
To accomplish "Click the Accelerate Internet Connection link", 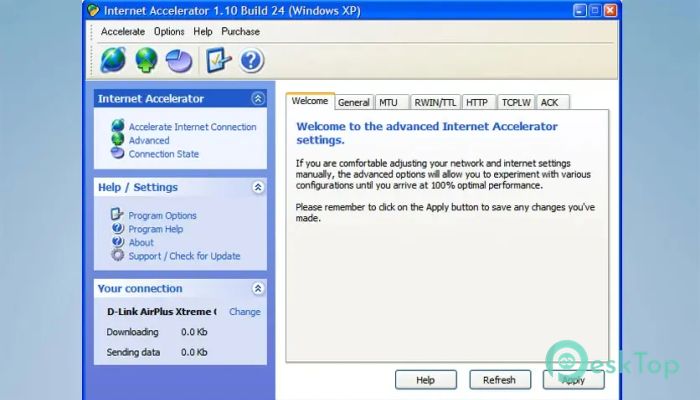I will coord(192,127).
